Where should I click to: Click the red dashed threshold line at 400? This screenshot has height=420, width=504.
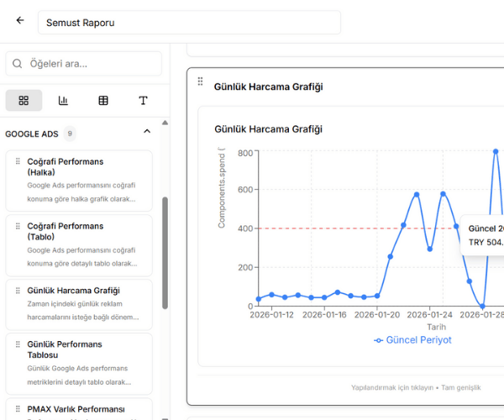(x=319, y=228)
